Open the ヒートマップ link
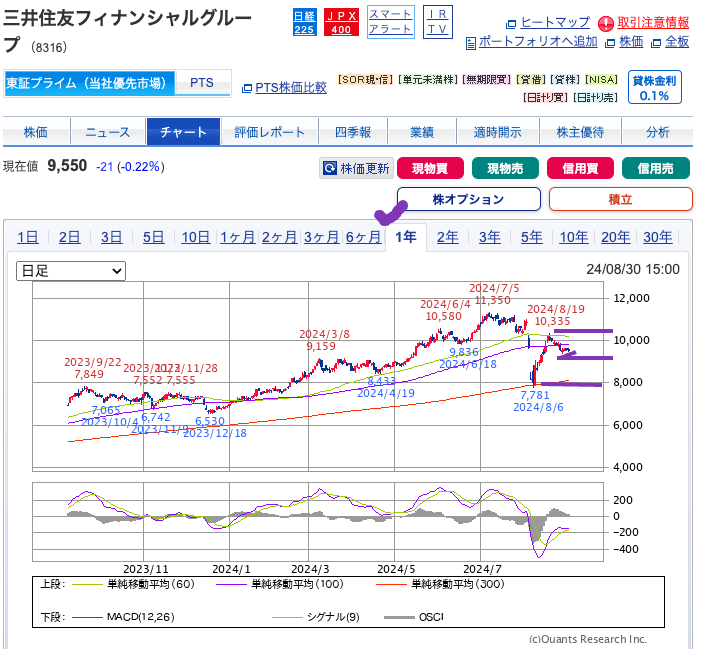701x649 pixels. [x=555, y=22]
